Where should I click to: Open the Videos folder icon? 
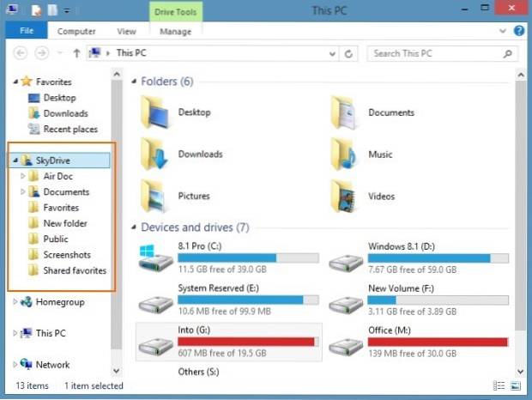click(345, 196)
